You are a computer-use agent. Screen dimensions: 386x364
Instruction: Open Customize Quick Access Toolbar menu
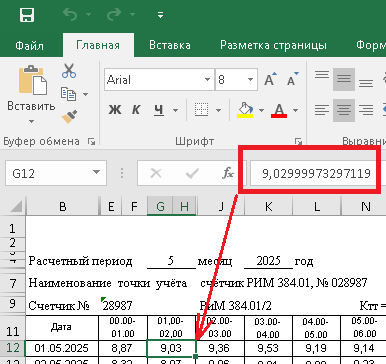point(160,15)
